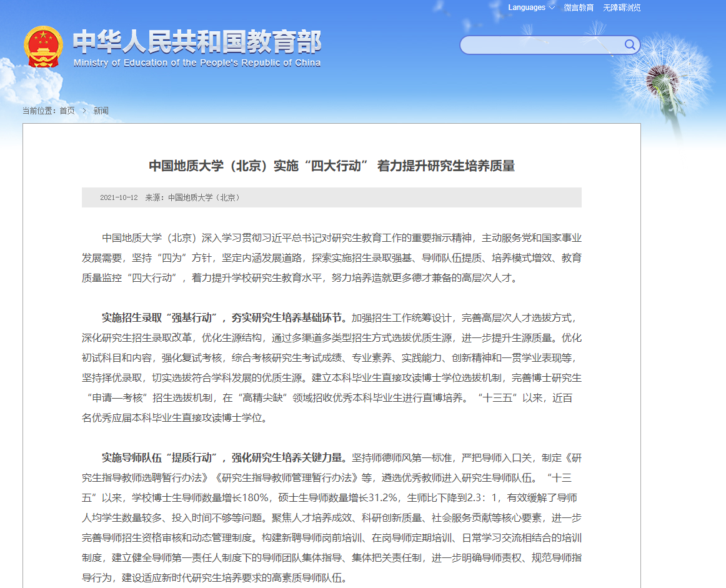This screenshot has width=726, height=588.
Task: Open the 微言教育 link
Action: coord(579,7)
